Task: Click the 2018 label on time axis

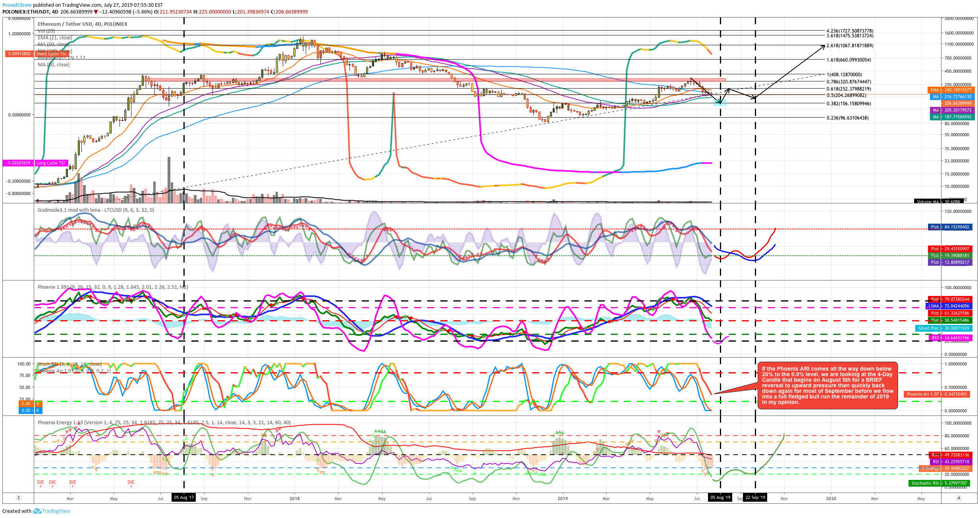Action: 295,499
